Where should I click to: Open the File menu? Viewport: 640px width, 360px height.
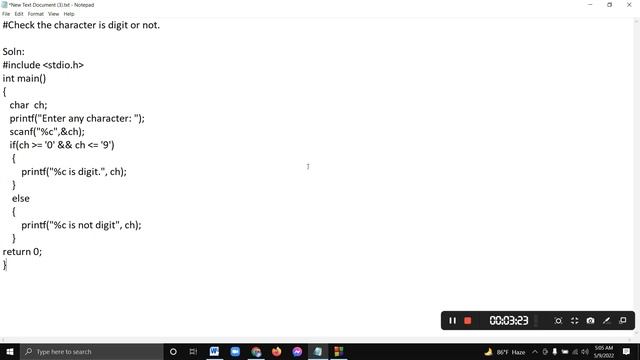pyautogui.click(x=6, y=14)
